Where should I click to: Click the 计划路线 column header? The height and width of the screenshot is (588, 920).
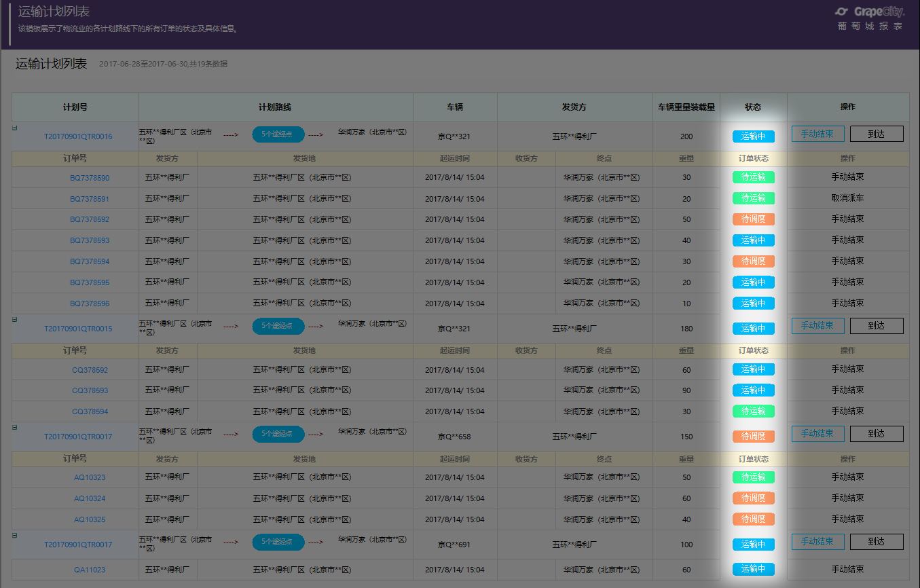275,107
